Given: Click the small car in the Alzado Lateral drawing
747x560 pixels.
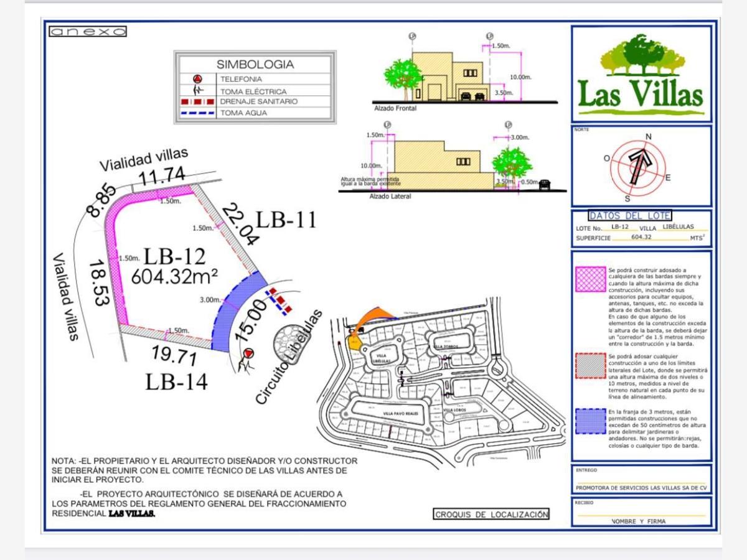Looking at the screenshot, I should pyautogui.click(x=545, y=185).
